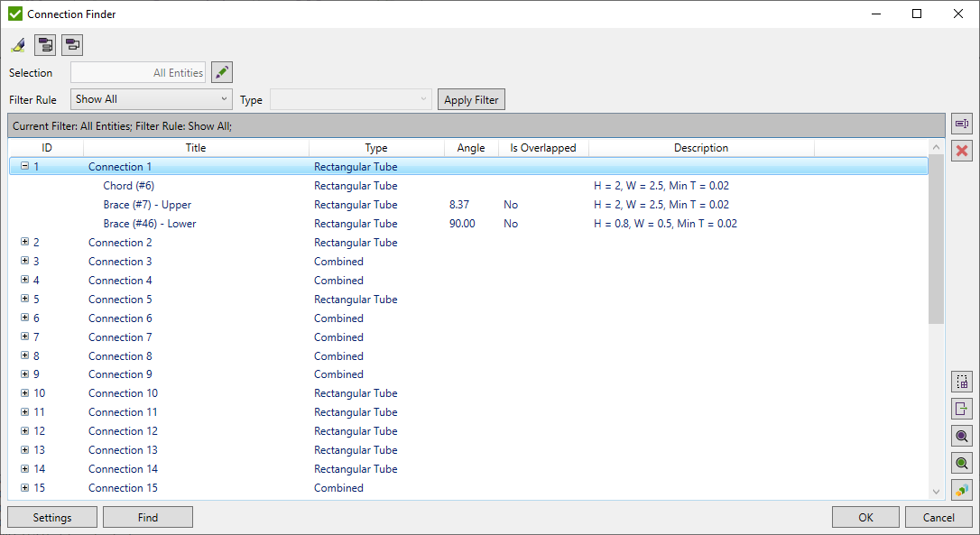Image resolution: width=980 pixels, height=535 pixels.
Task: Click the collapse all rows toolbar icon
Action: pyautogui.click(x=71, y=44)
